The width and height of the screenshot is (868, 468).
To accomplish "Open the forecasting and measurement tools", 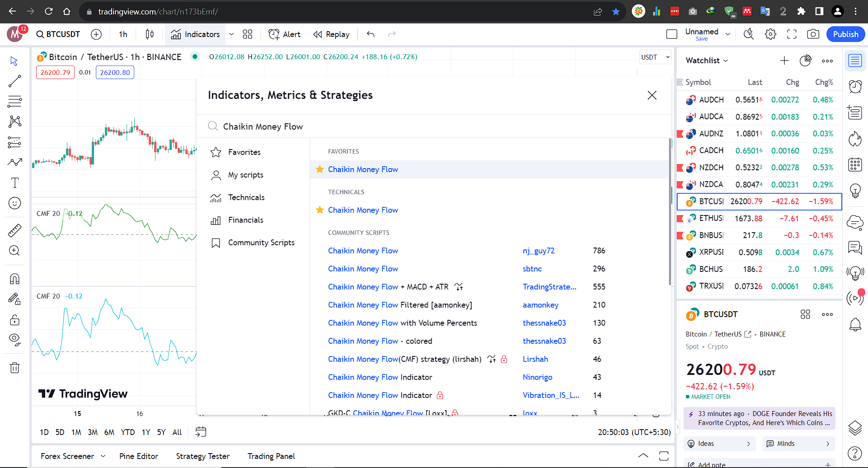I will coord(14,142).
